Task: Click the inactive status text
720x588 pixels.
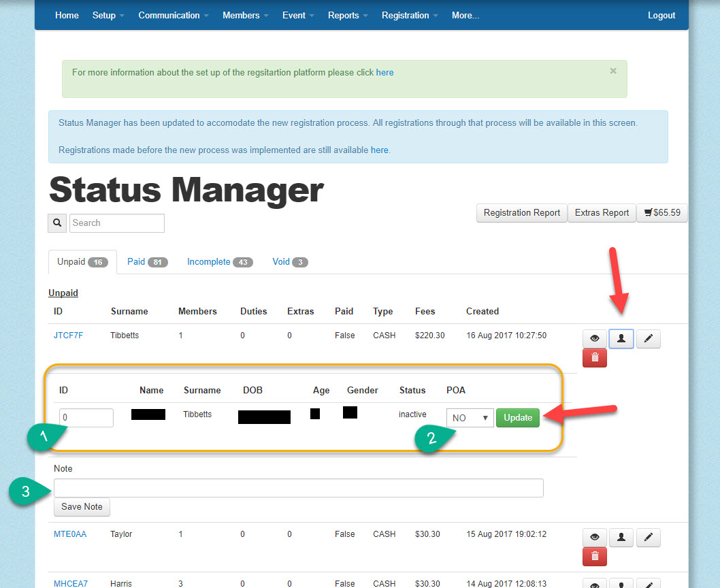Action: coord(412,414)
